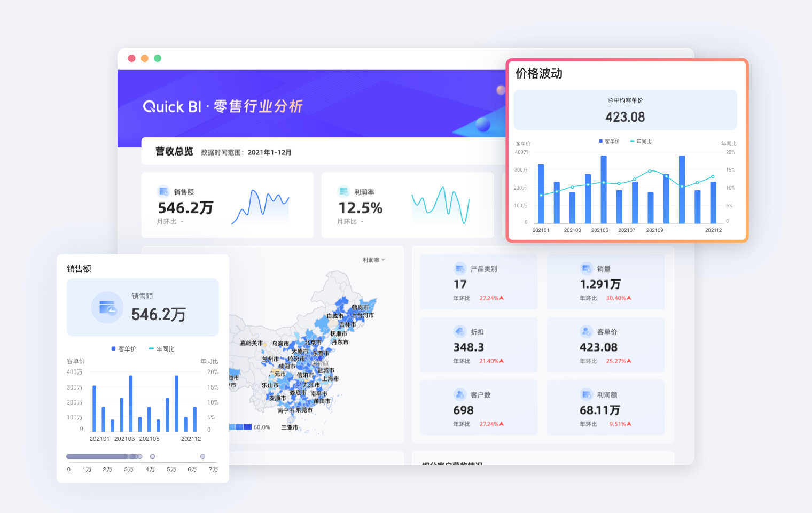Click the range slider handle near 4万
The width and height of the screenshot is (812, 513).
click(x=152, y=456)
